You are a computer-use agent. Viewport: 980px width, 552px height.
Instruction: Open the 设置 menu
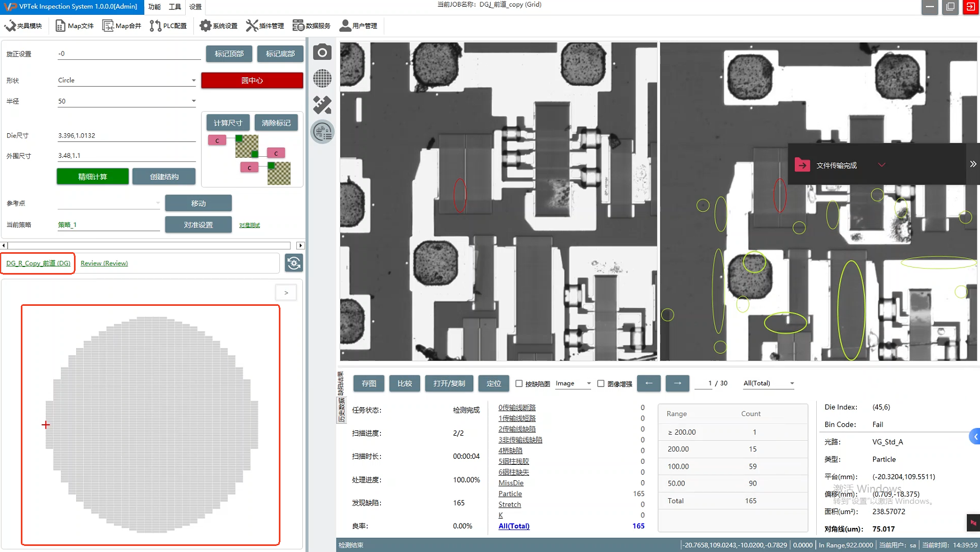196,7
